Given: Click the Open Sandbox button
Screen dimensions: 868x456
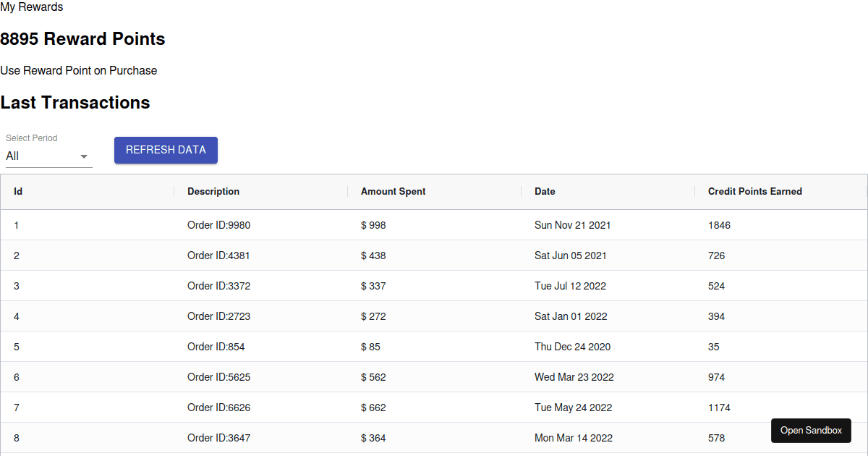Looking at the screenshot, I should coord(811,430).
